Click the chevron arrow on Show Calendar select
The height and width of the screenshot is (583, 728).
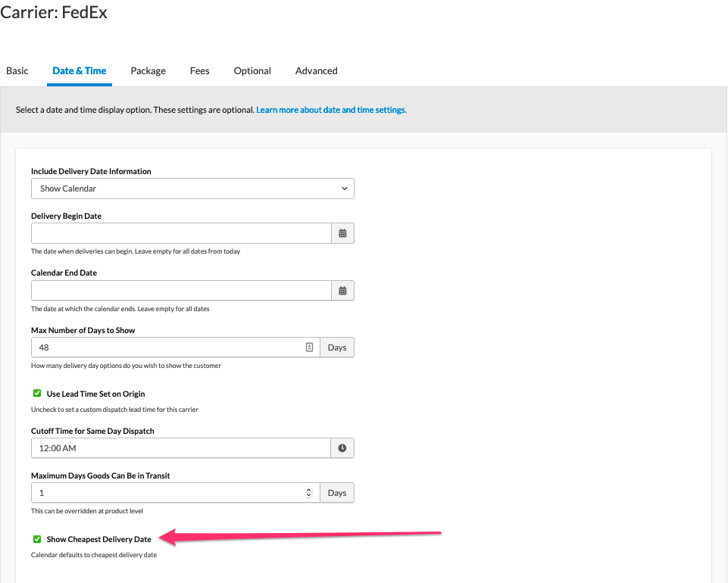pos(345,189)
